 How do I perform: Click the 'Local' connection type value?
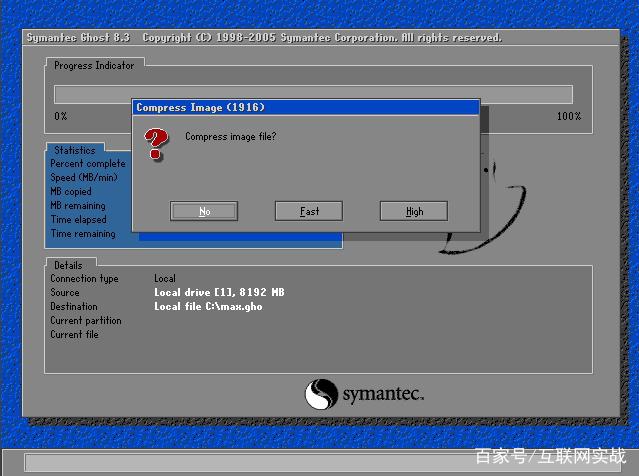[165, 278]
